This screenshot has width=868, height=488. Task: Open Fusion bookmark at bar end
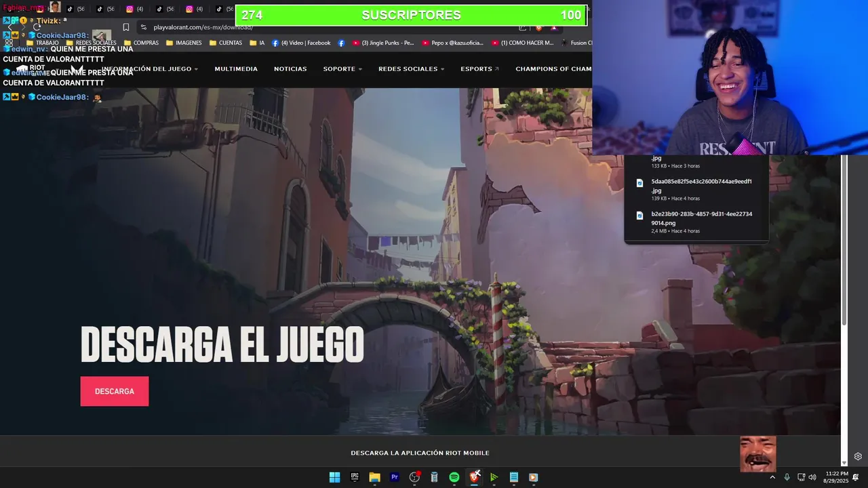coord(576,43)
